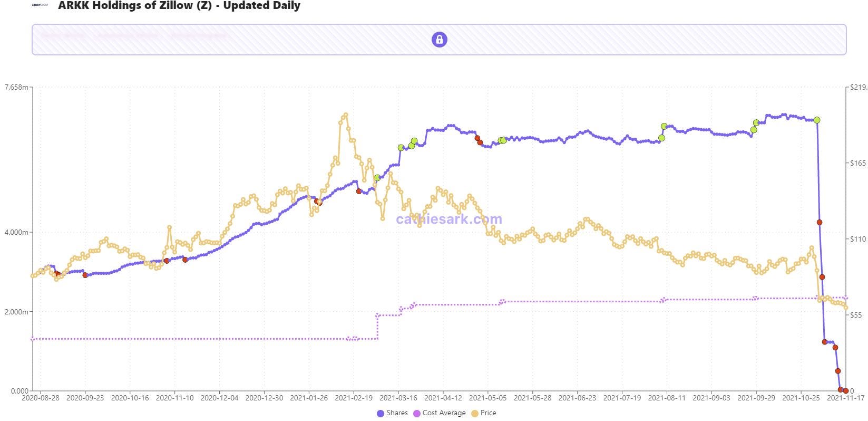
Task: Click the red sell marker above 2020-09-23
Action: [x=85, y=275]
